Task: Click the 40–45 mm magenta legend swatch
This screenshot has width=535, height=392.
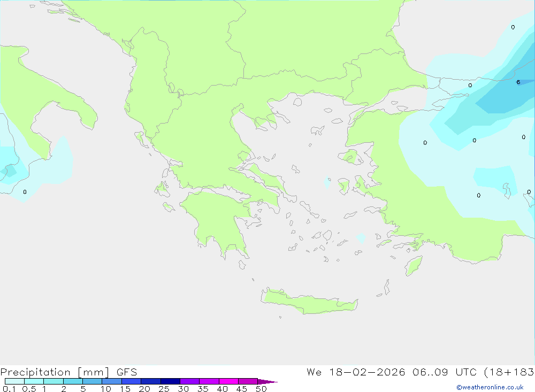Action: tap(228, 381)
